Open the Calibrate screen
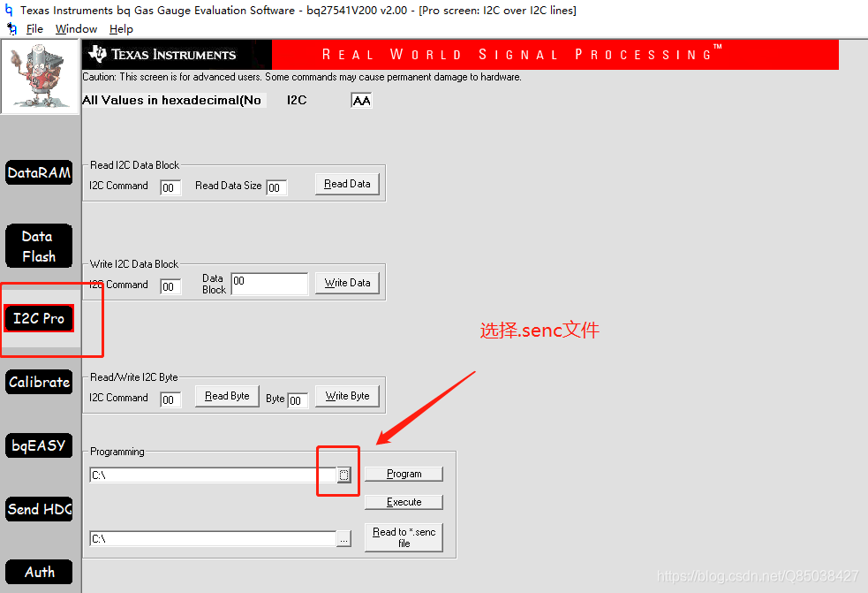 38,382
